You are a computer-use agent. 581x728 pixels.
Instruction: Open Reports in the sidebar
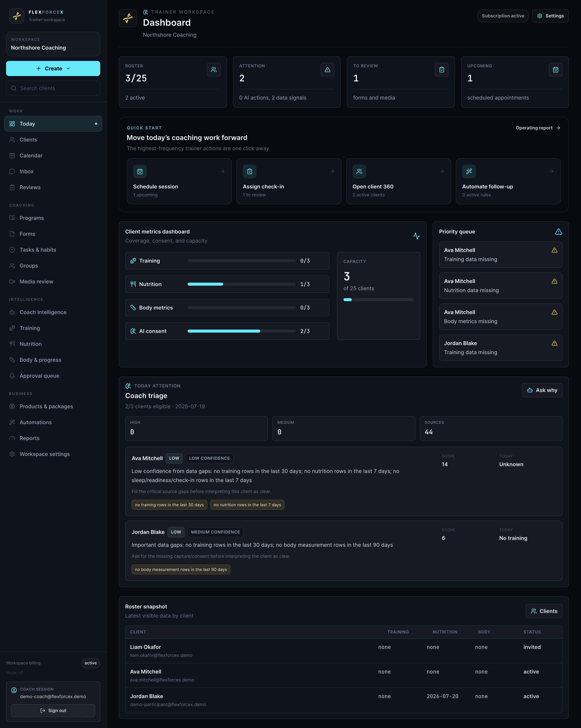pos(53,438)
